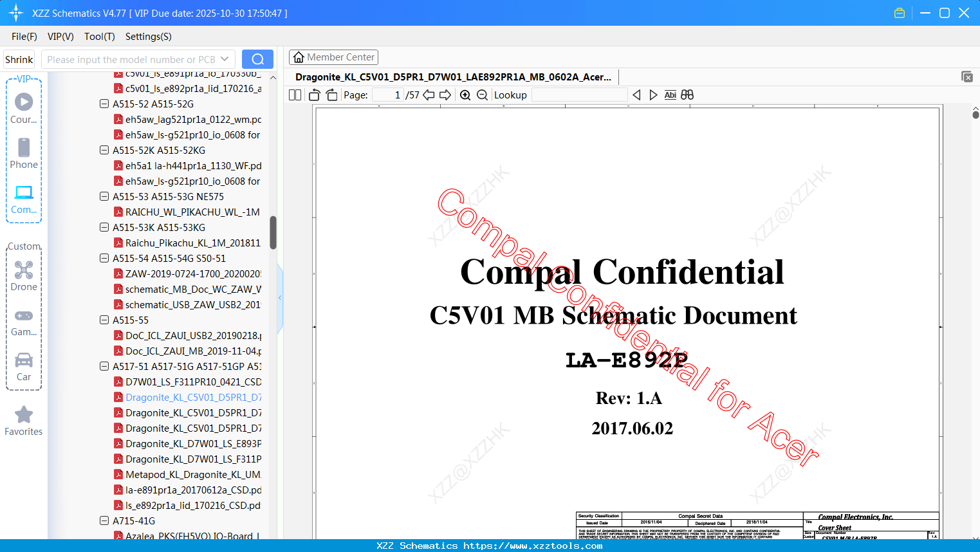Collapse the A515-53 A515-53G NE575 group
Screen dimensions: 980x552
104,196
